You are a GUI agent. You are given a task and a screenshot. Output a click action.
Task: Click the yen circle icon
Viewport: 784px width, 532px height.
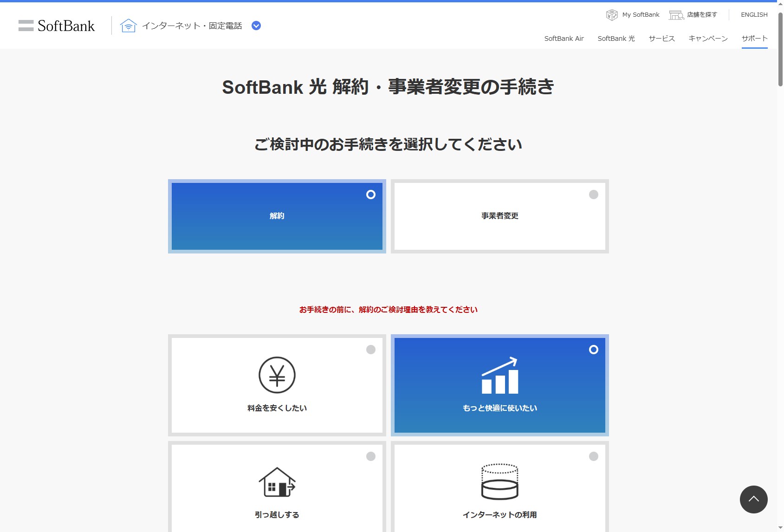[x=277, y=375]
